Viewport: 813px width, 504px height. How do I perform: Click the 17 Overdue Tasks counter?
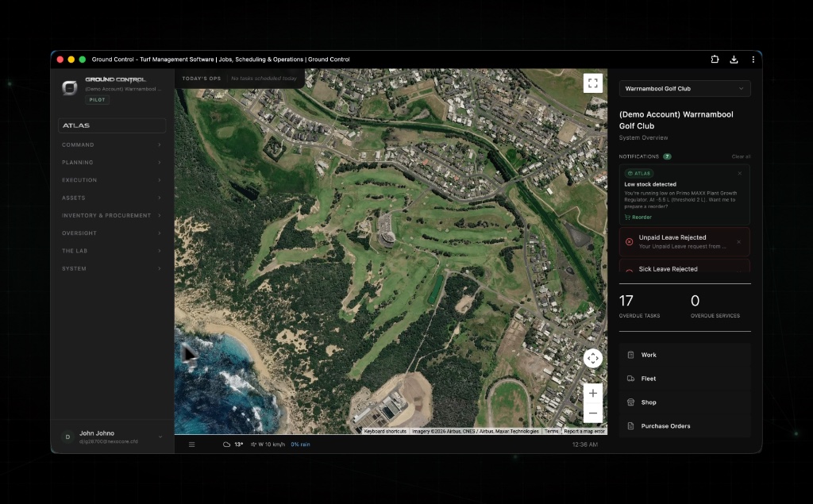pyautogui.click(x=639, y=306)
